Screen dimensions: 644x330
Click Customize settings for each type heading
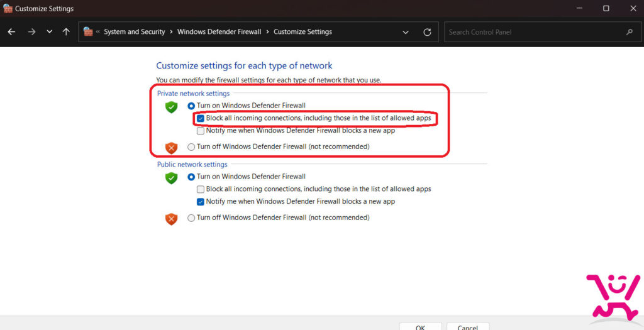pyautogui.click(x=244, y=65)
